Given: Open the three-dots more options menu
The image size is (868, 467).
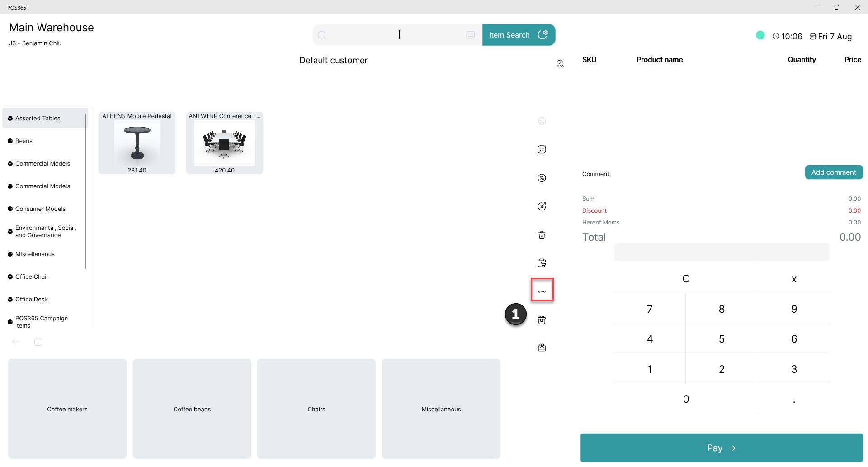Looking at the screenshot, I should pyautogui.click(x=542, y=291).
